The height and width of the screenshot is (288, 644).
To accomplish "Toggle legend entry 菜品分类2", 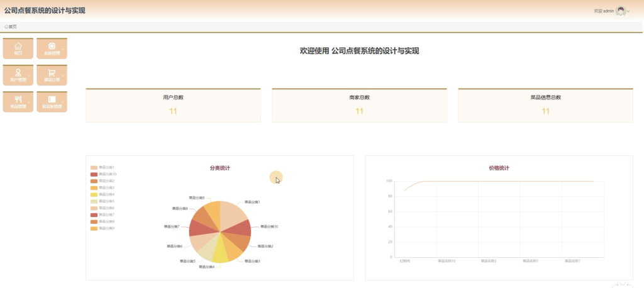I will coord(103,180).
